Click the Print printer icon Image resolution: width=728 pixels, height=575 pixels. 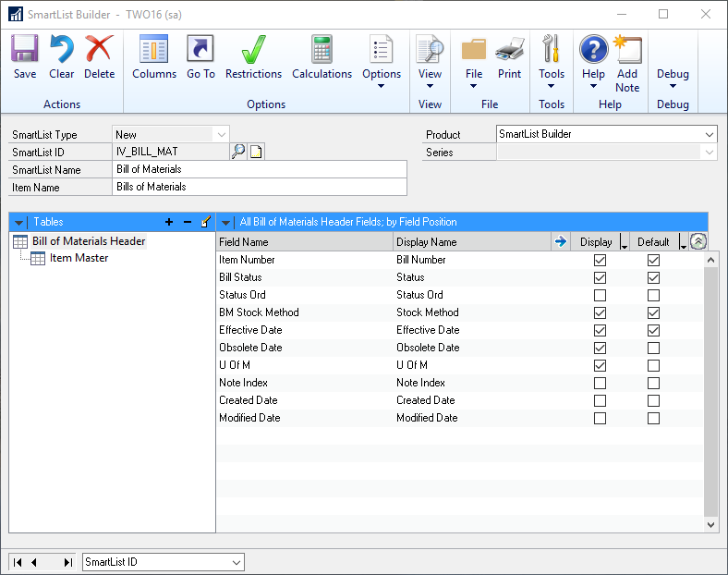point(509,49)
